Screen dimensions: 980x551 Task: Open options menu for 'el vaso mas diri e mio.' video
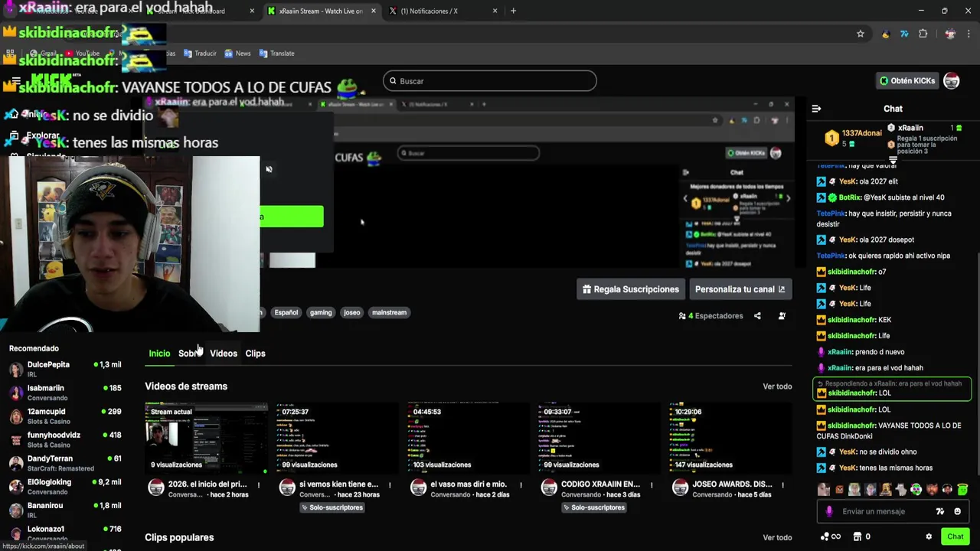[521, 484]
